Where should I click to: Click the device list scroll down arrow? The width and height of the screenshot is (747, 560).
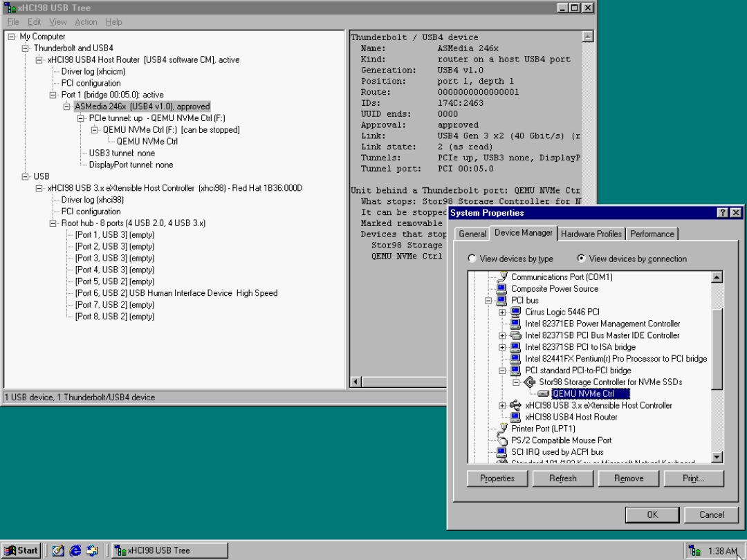pos(717,457)
